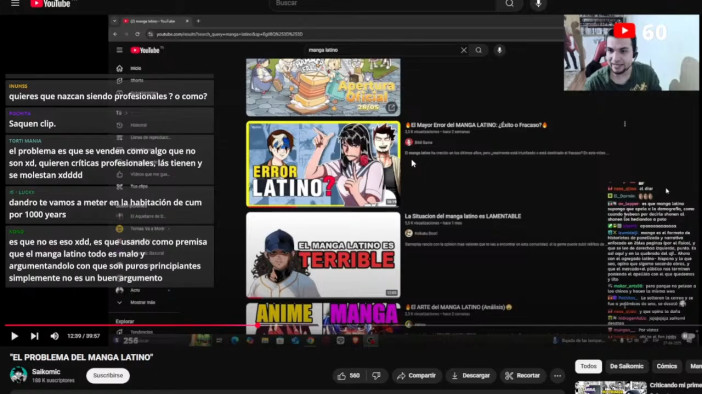The width and height of the screenshot is (702, 394).
Task: Click title 'El ARTE del MANGA LATINO (Análisis)'
Action: point(458,307)
